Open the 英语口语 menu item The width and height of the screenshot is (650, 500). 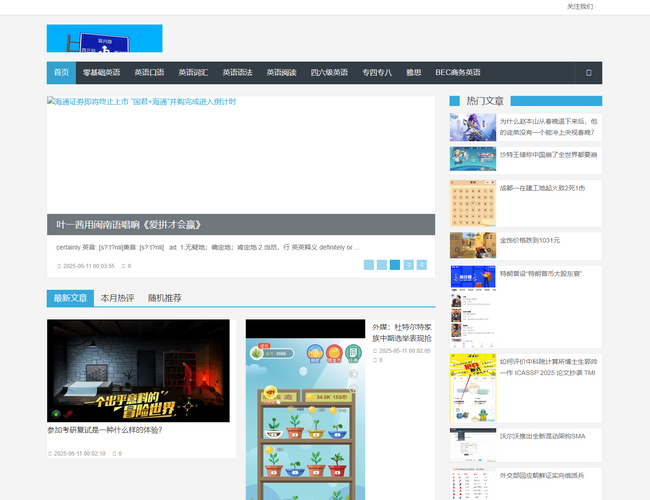click(149, 73)
